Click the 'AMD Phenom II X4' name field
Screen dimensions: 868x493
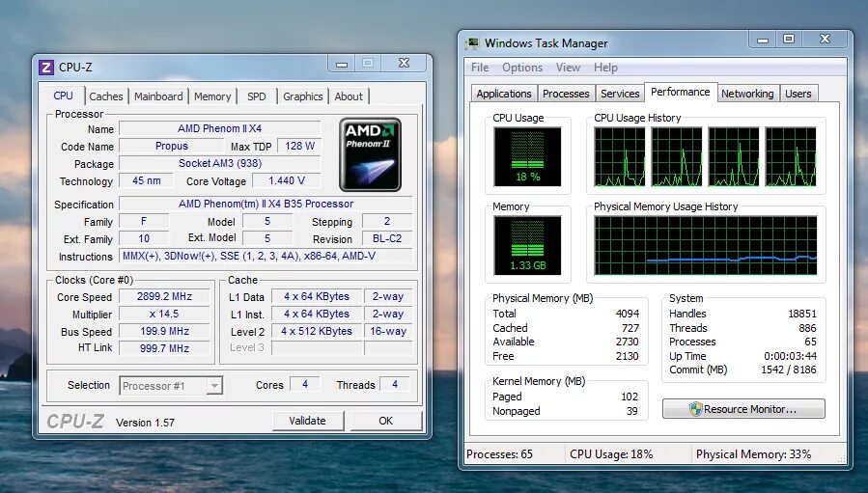click(x=220, y=128)
